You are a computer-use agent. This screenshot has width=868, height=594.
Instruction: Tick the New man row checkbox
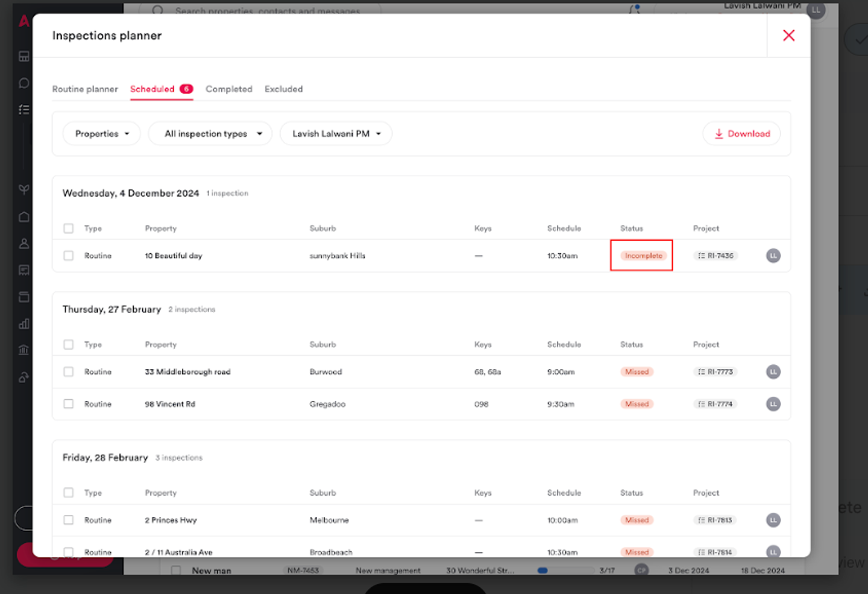coord(176,570)
